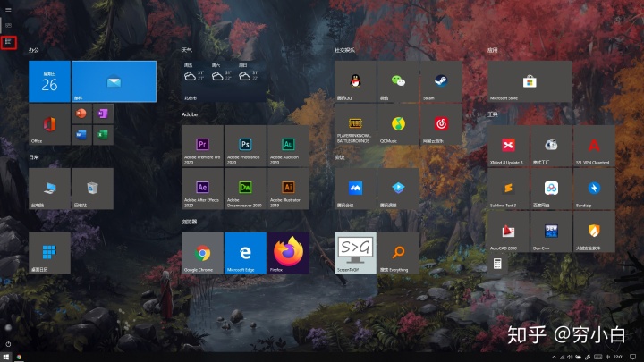Open the OneNote small tile
644x362 pixels.
point(103,114)
